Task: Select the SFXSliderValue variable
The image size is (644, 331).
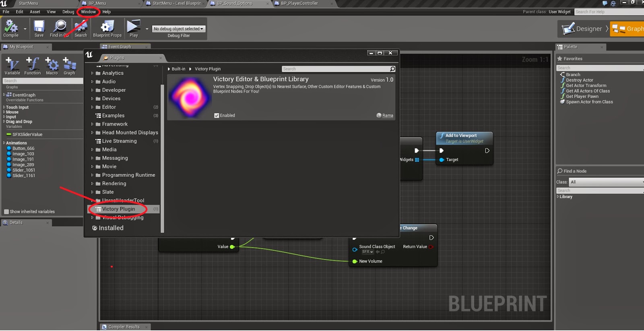Action: click(27, 134)
